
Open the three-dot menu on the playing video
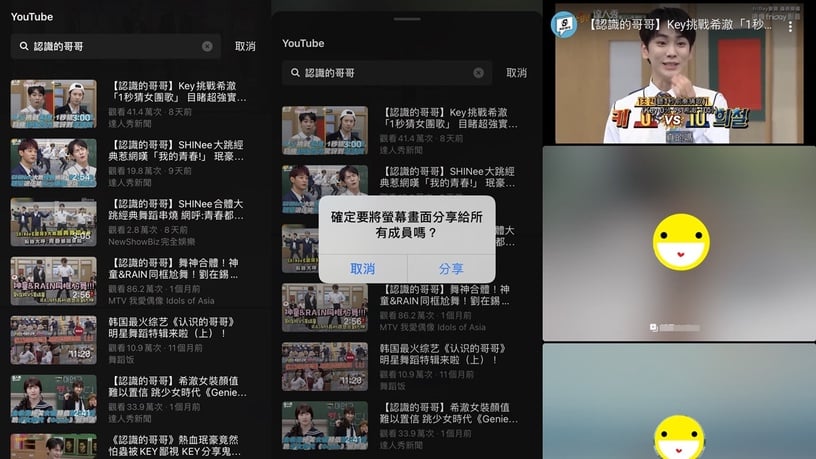point(790,27)
